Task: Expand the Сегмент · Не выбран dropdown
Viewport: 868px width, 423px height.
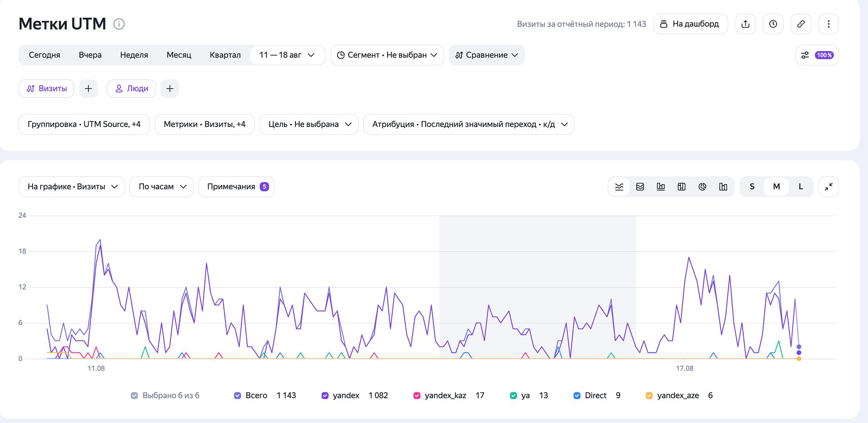Action: [x=387, y=55]
